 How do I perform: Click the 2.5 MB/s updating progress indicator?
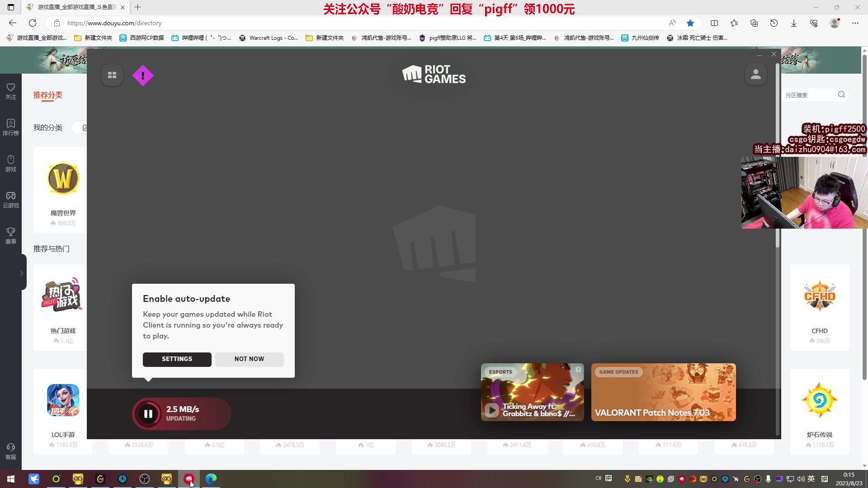[x=182, y=413]
